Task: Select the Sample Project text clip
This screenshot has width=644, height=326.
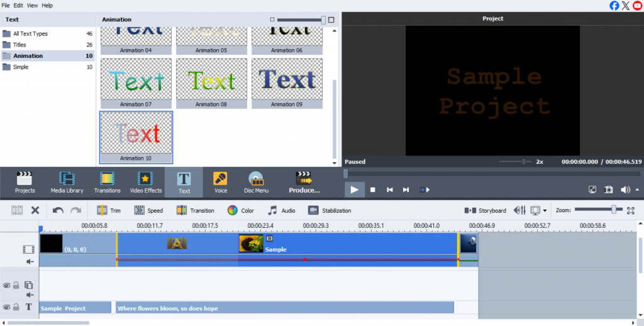Action: point(75,308)
